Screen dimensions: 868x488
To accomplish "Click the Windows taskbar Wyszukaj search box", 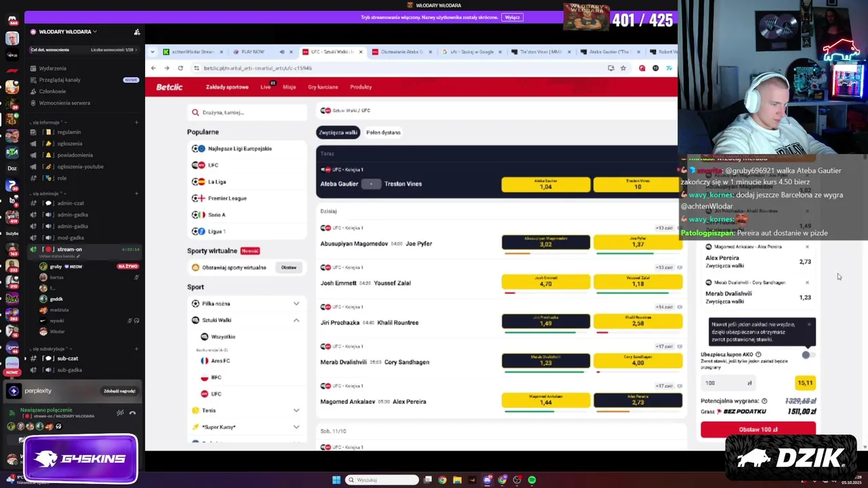I will tap(382, 480).
